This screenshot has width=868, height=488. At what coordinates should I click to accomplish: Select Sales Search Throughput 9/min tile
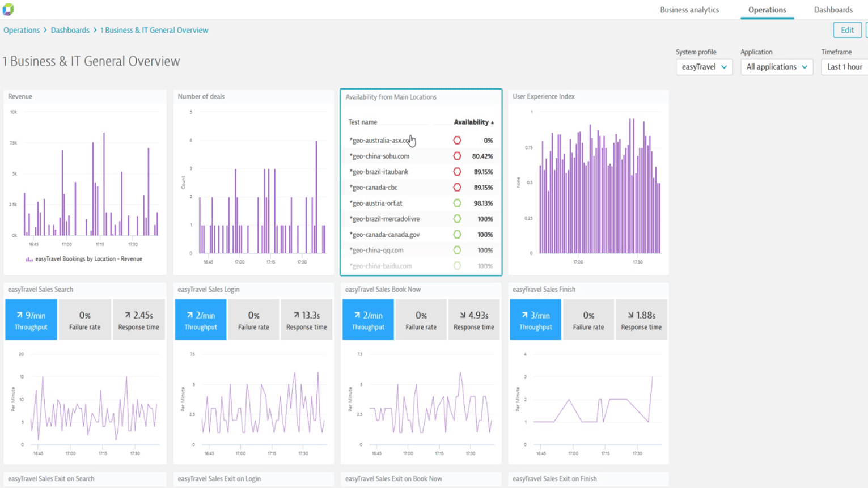click(31, 320)
